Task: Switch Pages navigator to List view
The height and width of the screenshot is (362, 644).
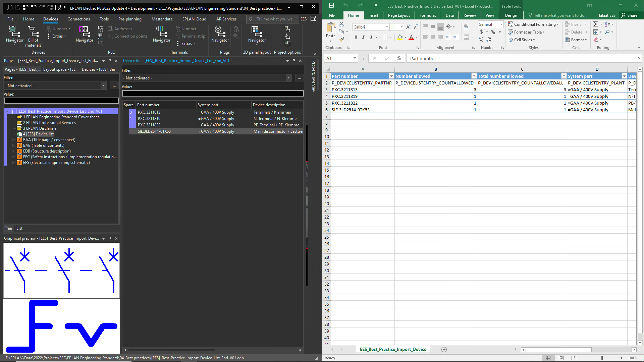Action: (19, 228)
